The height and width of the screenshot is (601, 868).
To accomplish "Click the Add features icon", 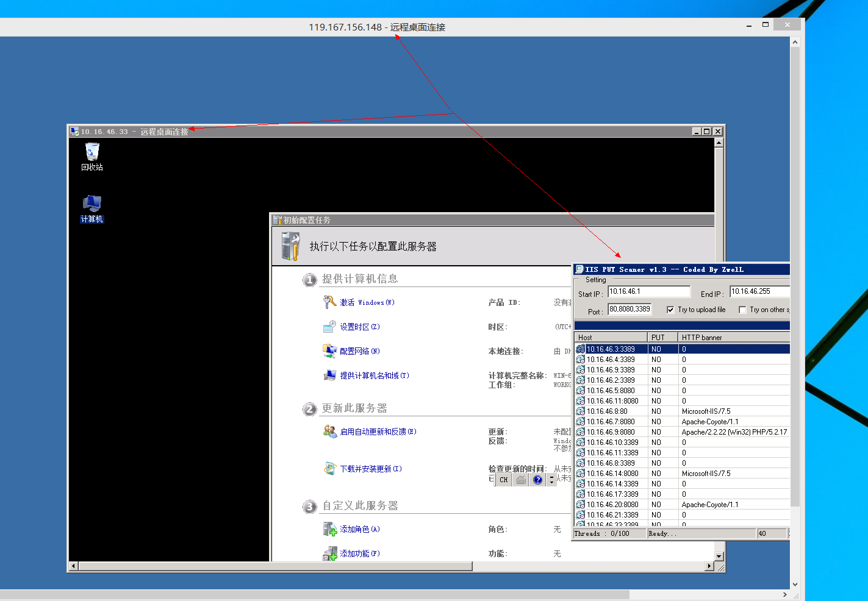I will (x=330, y=553).
